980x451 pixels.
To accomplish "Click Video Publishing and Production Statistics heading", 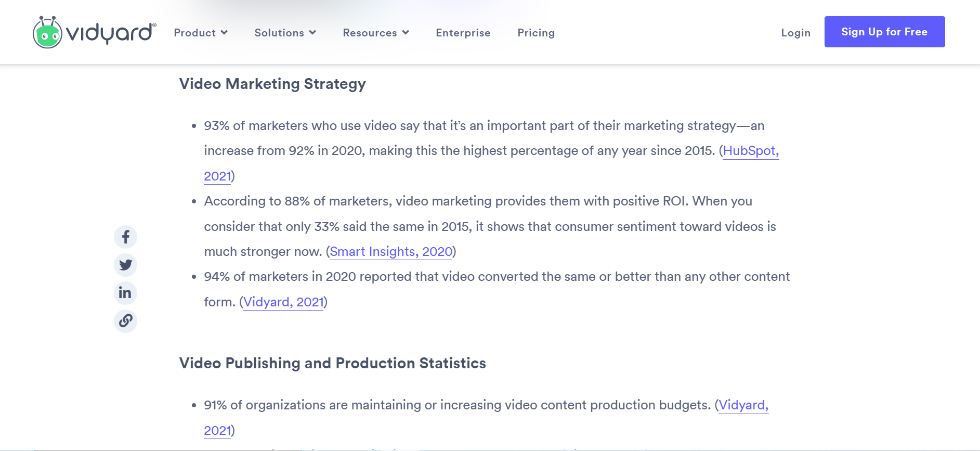I will click(332, 363).
